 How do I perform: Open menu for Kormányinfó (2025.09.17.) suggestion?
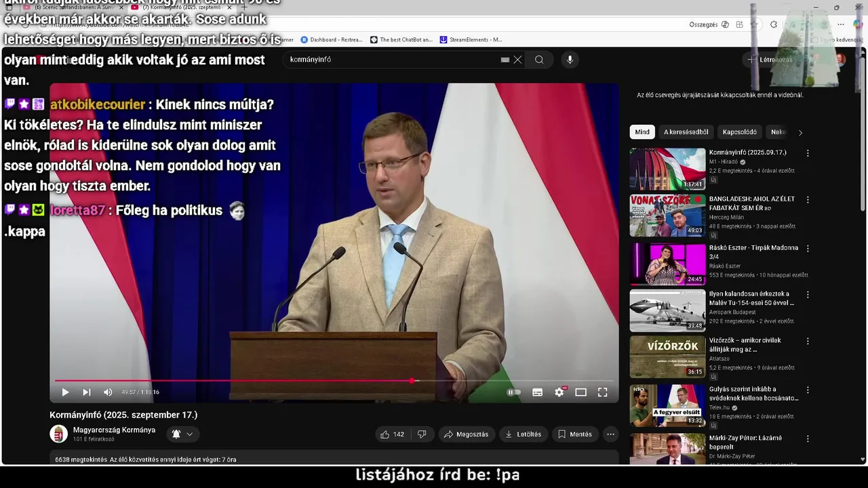pyautogui.click(x=807, y=153)
